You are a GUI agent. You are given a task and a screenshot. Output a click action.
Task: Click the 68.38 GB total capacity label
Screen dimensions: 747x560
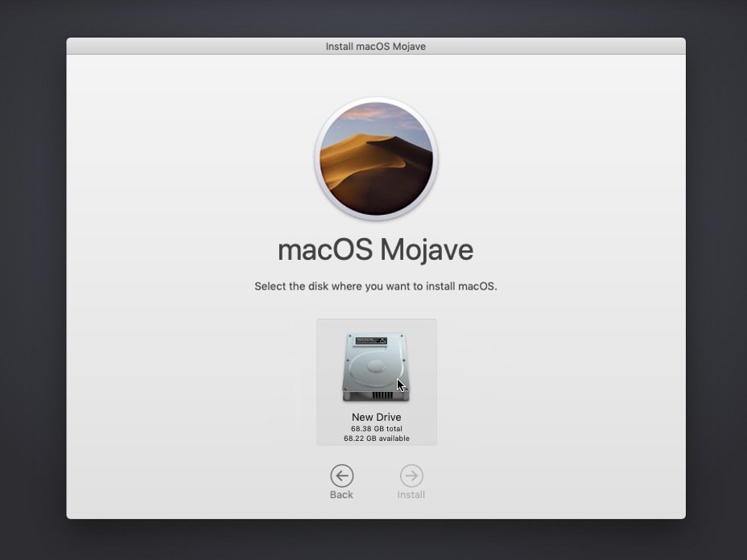[376, 428]
